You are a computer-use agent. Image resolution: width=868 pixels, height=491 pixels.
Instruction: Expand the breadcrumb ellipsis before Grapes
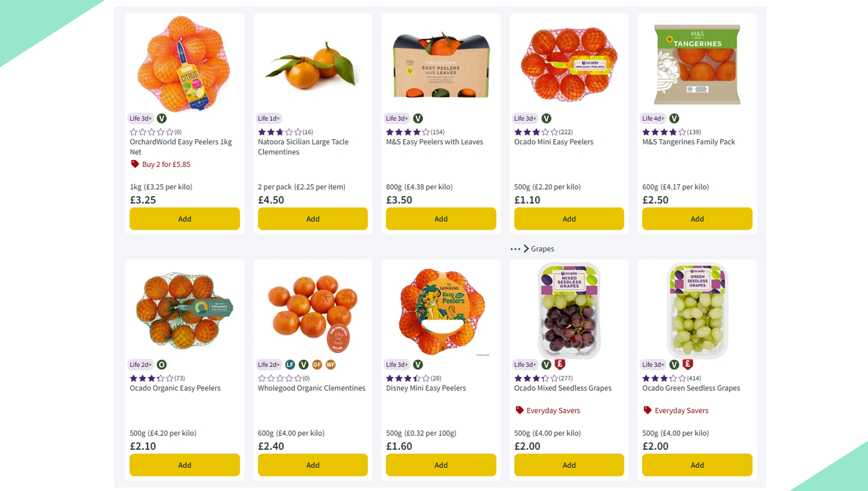(515, 249)
